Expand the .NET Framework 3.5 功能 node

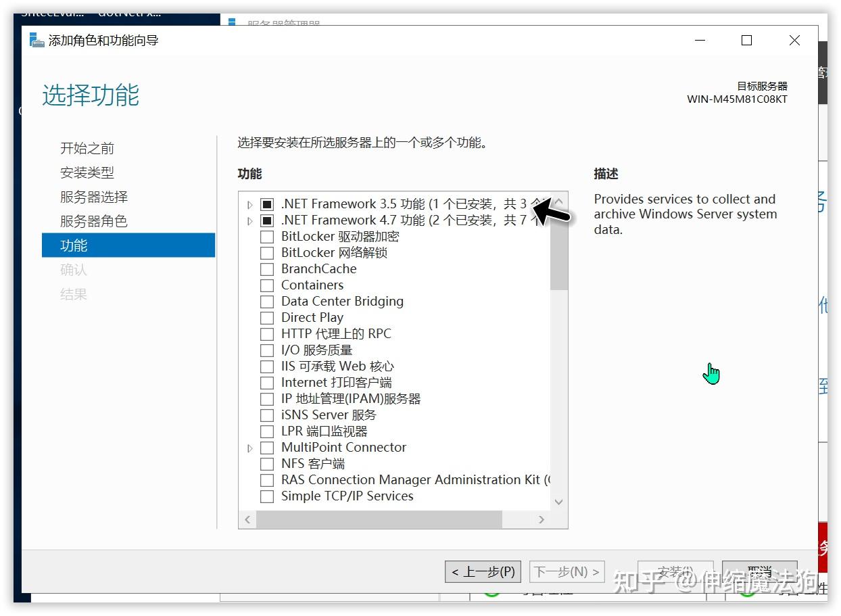coord(249,204)
